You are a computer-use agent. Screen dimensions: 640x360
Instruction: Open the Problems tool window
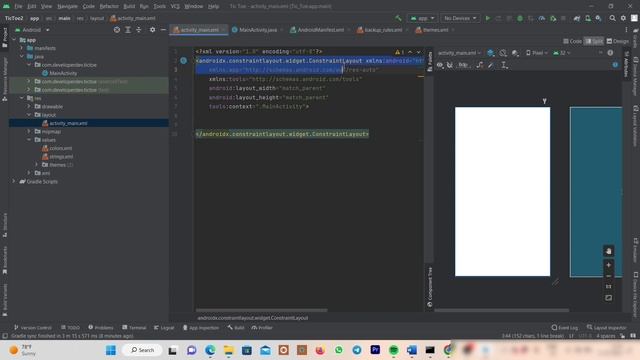(x=101, y=328)
